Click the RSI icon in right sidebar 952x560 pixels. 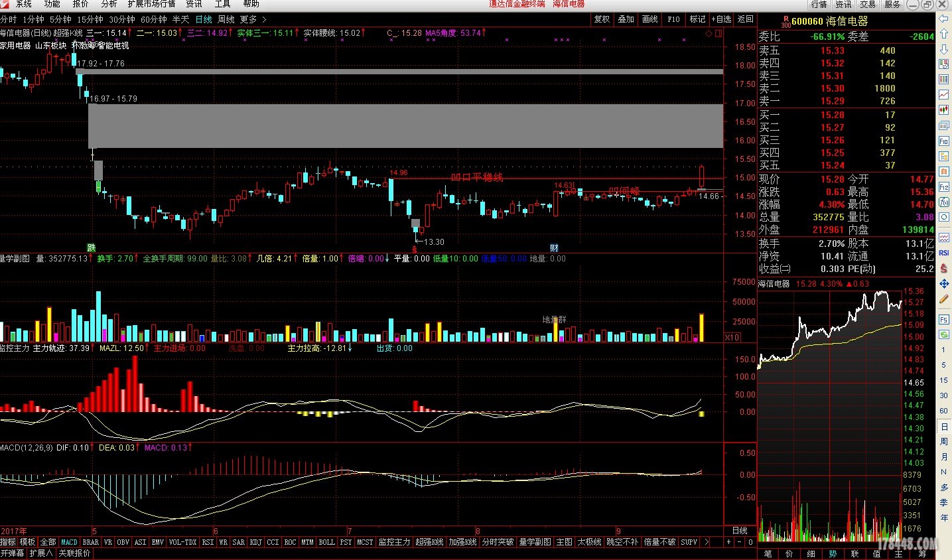coord(943,253)
